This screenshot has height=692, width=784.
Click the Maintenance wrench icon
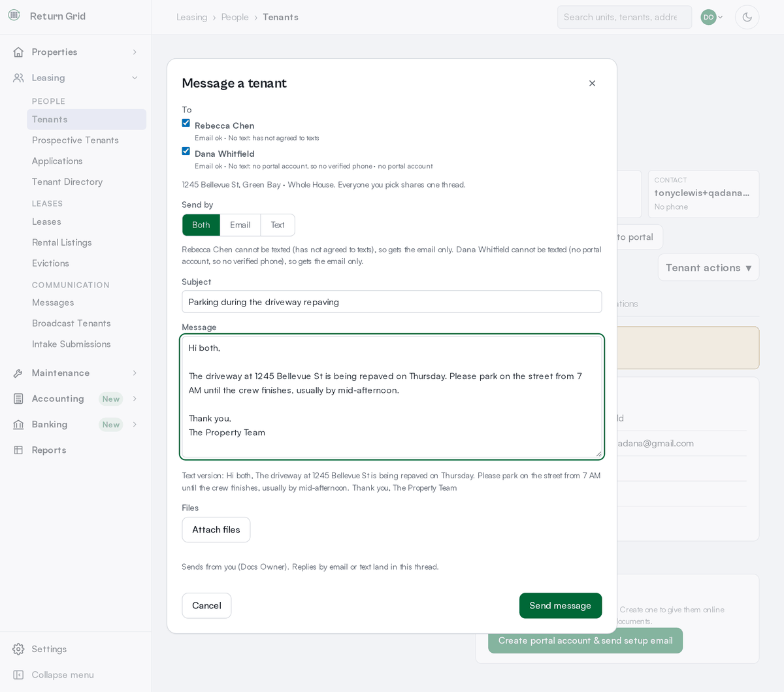pyautogui.click(x=18, y=373)
